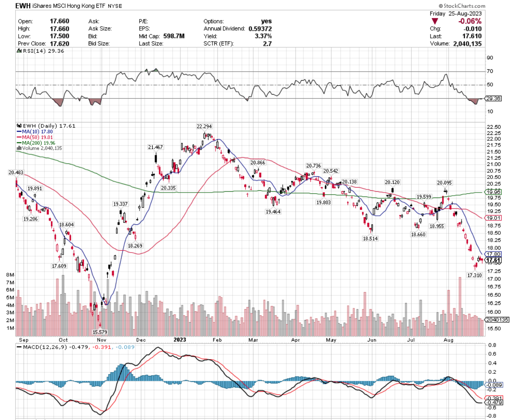This screenshot has width=514, height=420.
Task: Click the Mkt Cap value 598.7M
Action: click(x=174, y=36)
